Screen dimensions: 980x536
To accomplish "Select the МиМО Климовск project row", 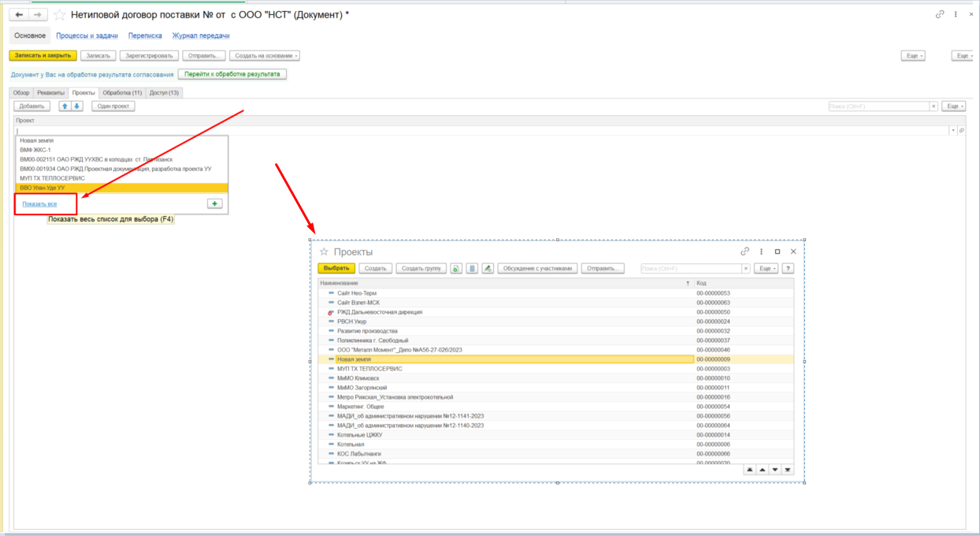I will (x=555, y=378).
